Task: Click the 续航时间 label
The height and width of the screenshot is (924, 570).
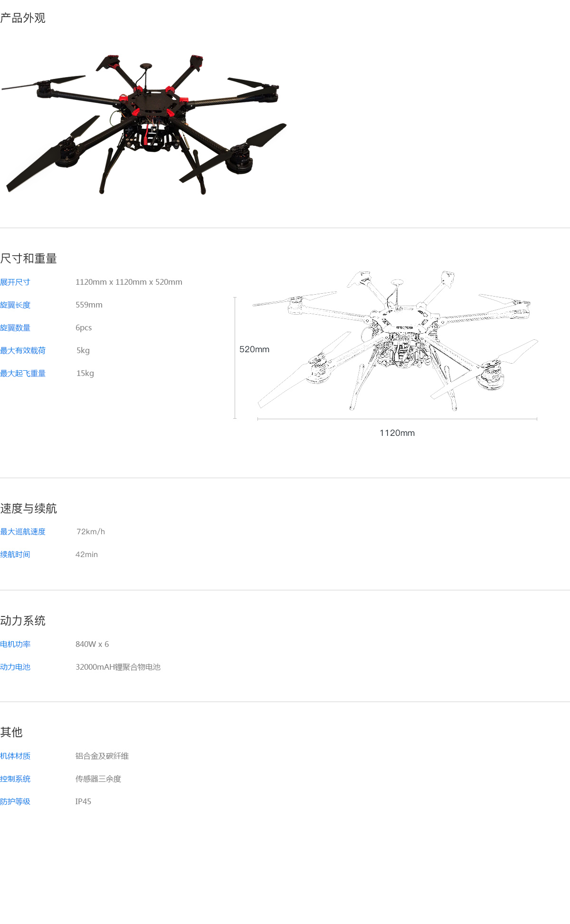Action: click(x=15, y=555)
